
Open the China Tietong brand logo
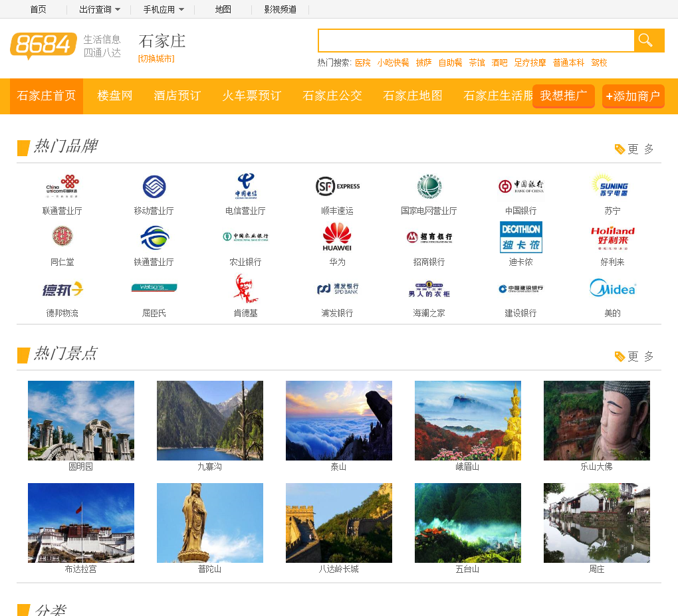(154, 237)
